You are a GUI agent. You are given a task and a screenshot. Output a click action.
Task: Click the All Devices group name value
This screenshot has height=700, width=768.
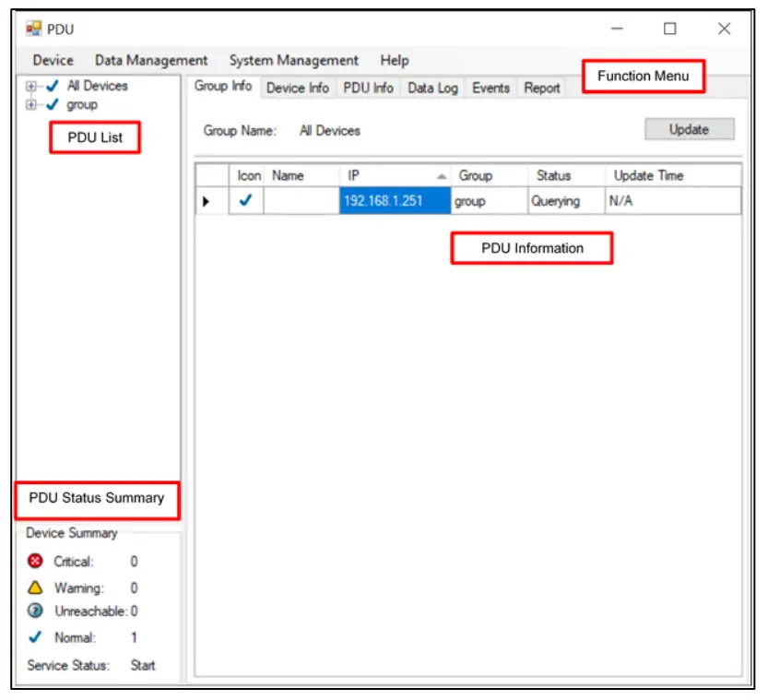point(330,131)
